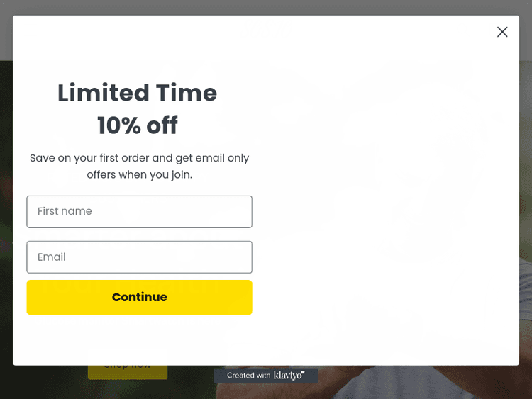Click the 'Save on your first order' text

tap(139, 158)
